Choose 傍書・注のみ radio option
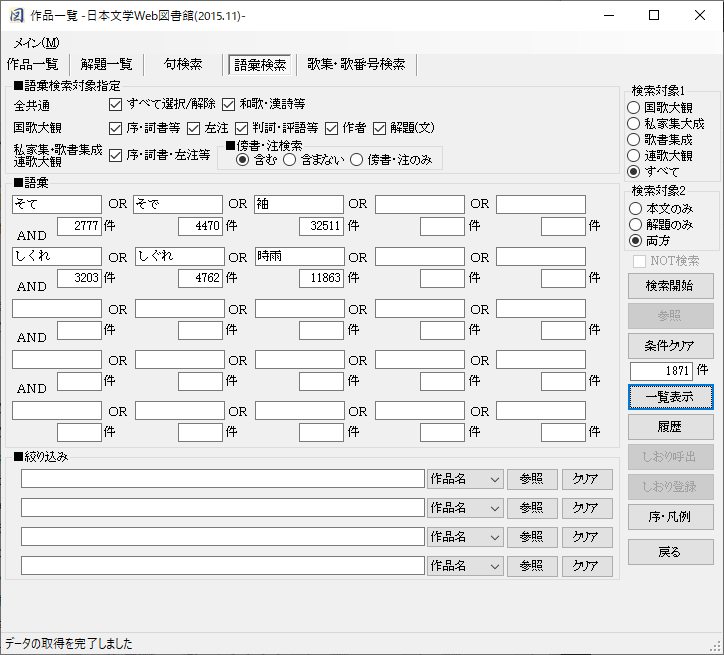 point(356,160)
